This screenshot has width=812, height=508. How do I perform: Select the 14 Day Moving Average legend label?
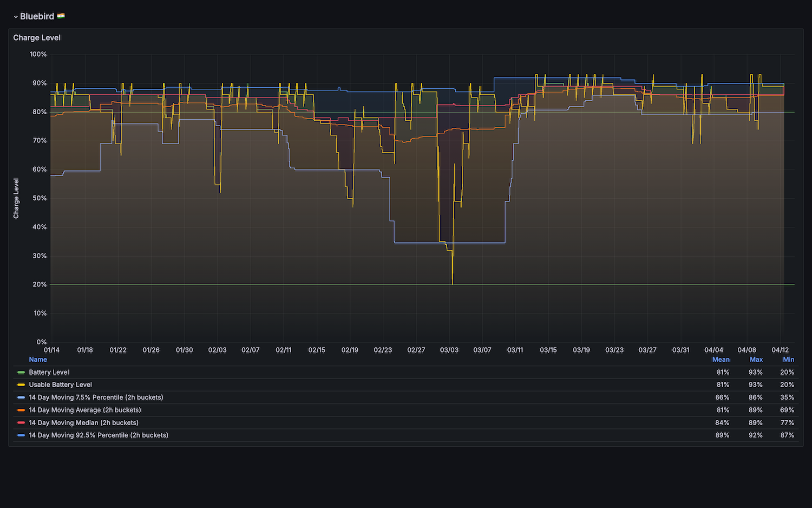(x=84, y=411)
